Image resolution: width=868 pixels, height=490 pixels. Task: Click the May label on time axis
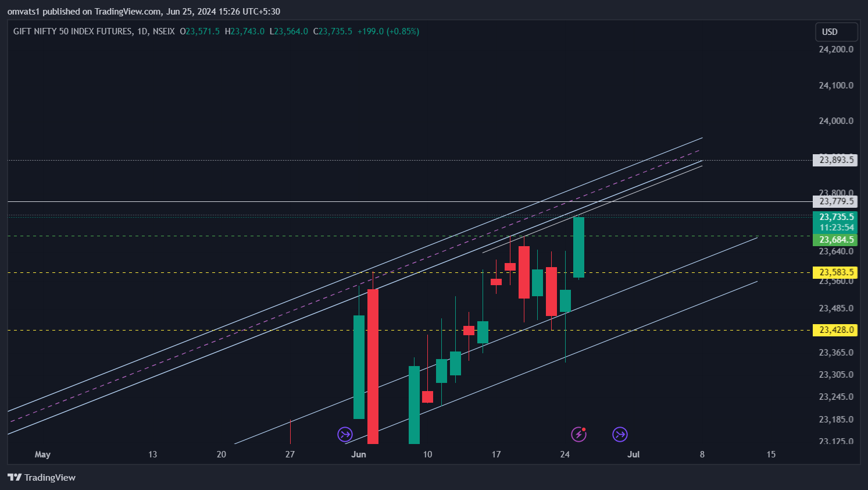click(42, 455)
